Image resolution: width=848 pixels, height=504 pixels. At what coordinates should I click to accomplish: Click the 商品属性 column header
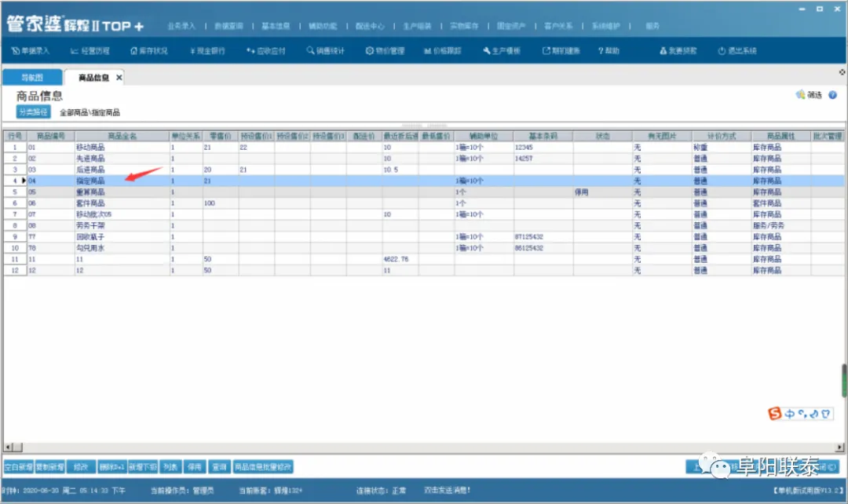(781, 136)
